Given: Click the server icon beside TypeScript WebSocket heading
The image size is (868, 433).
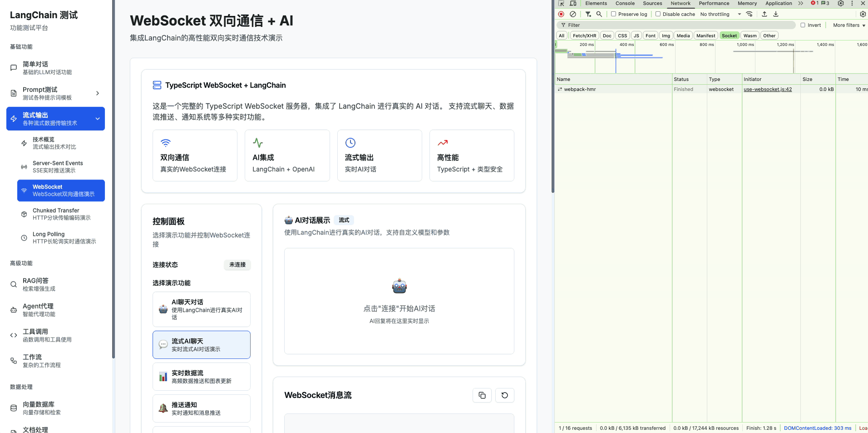Looking at the screenshot, I should [157, 85].
